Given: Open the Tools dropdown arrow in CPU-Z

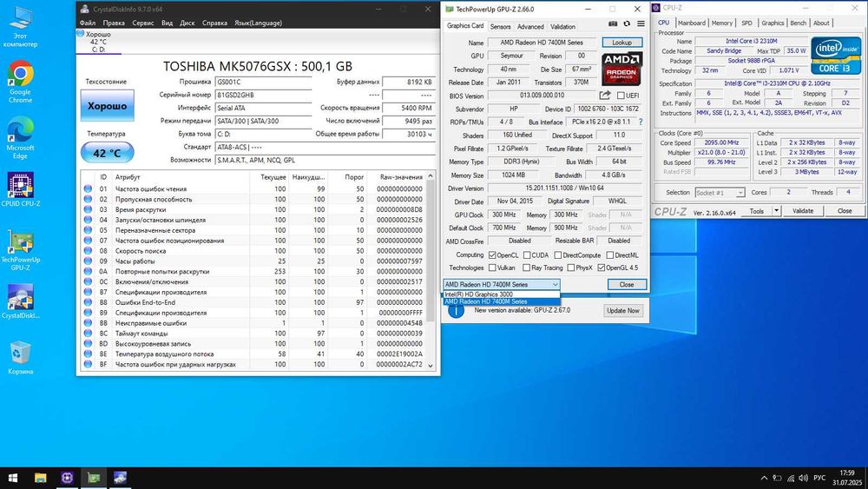Looking at the screenshot, I should [776, 211].
